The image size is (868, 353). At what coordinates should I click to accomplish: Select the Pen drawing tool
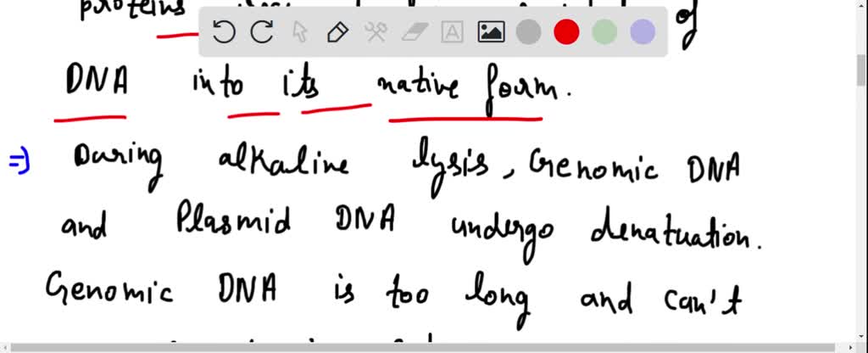coord(337,32)
